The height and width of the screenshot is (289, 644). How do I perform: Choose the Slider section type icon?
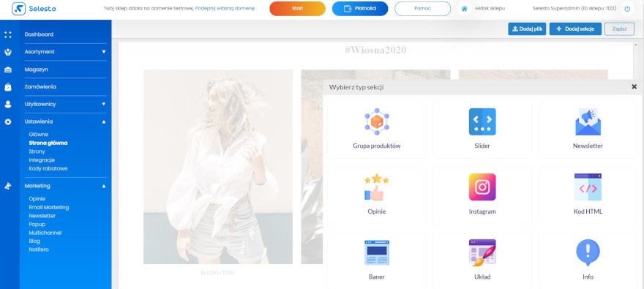coord(482,121)
